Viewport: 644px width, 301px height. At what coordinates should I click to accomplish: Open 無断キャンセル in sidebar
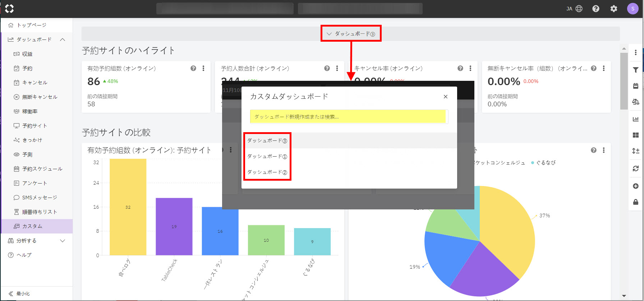[x=37, y=97]
